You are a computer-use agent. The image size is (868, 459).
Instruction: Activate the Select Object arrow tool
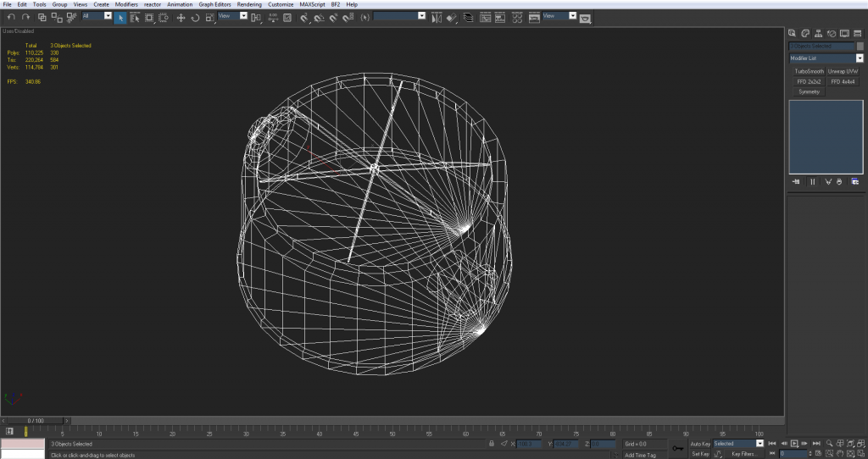pos(120,17)
